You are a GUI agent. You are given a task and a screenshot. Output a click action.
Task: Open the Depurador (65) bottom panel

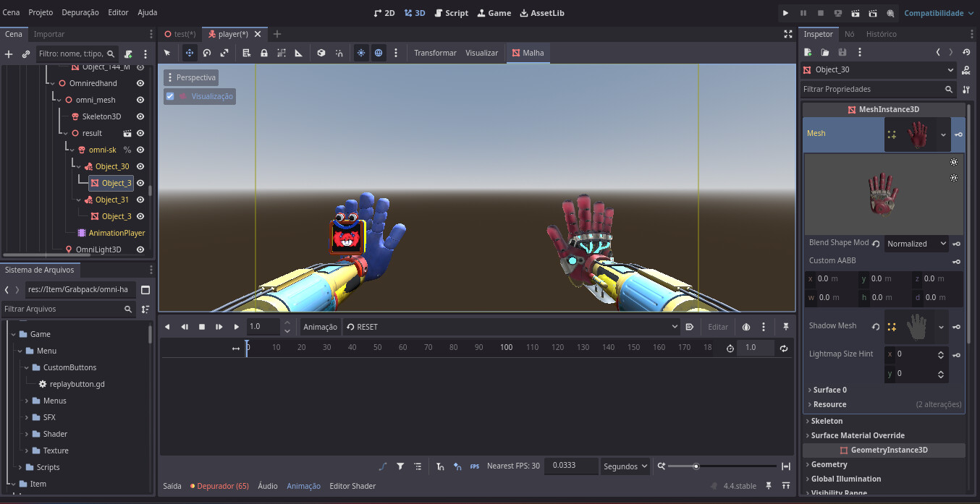pos(219,486)
